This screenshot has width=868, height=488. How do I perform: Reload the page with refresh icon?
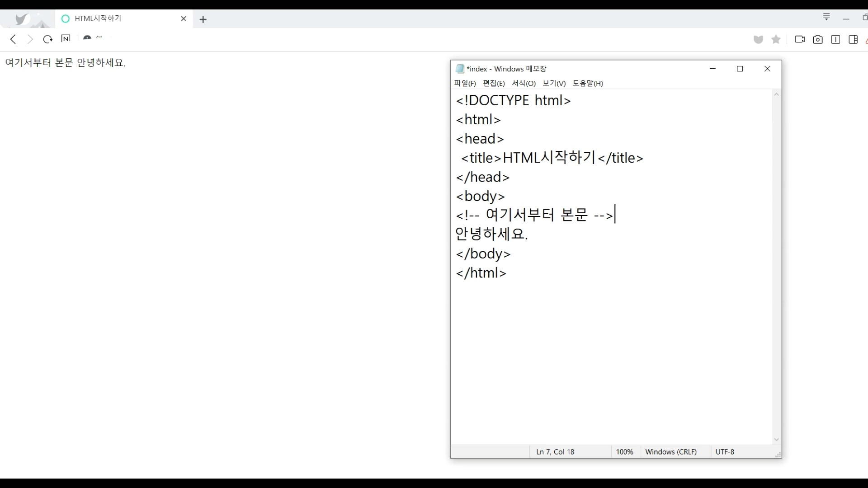(47, 39)
